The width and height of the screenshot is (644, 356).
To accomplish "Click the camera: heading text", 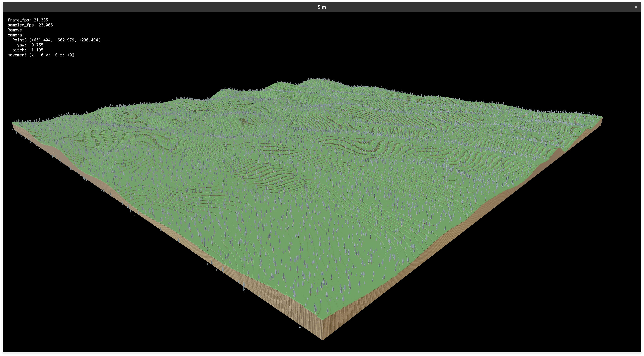I will coord(16,35).
